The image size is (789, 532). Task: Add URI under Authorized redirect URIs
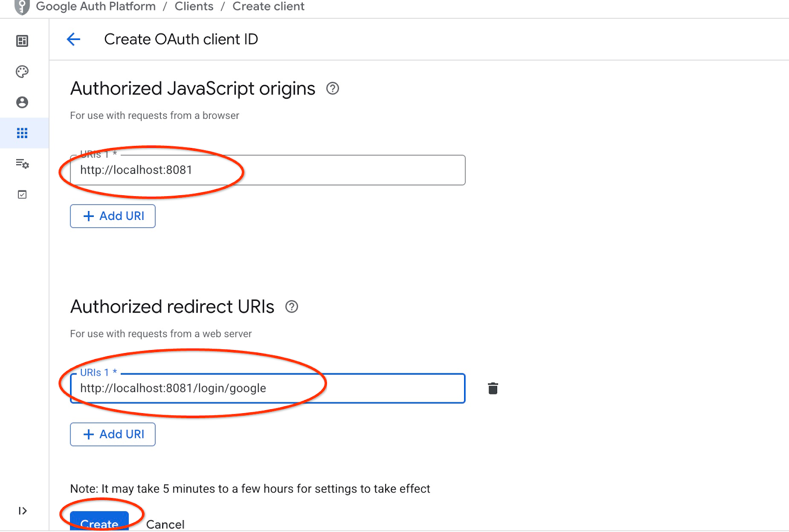[113, 434]
